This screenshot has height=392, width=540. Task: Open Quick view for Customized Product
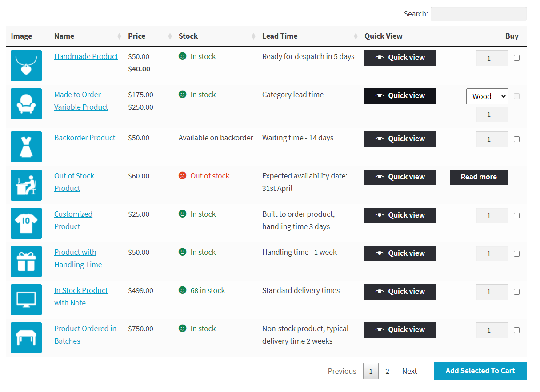point(400,215)
